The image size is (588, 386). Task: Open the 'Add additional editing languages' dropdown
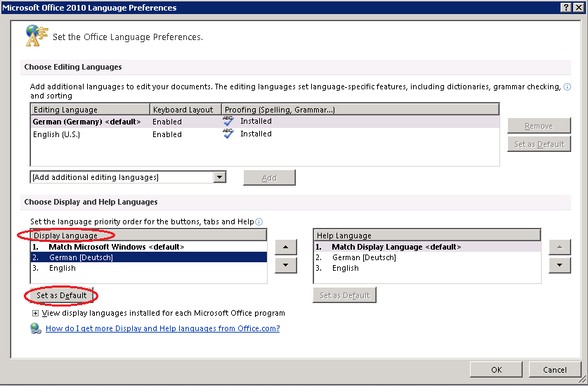pos(220,177)
